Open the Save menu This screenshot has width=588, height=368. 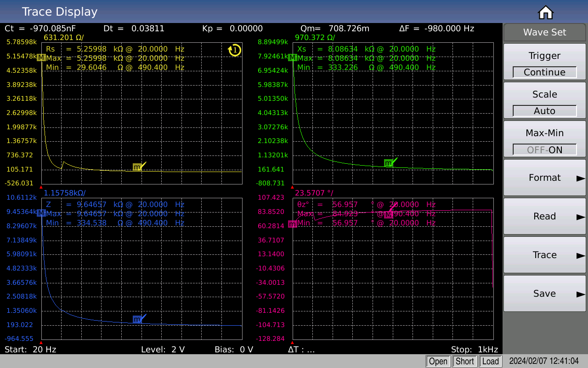click(544, 293)
